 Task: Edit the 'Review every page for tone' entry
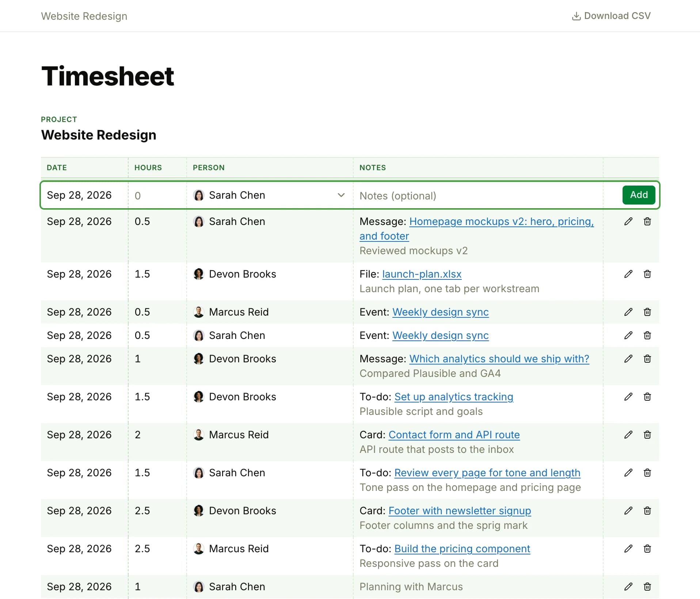pyautogui.click(x=628, y=473)
